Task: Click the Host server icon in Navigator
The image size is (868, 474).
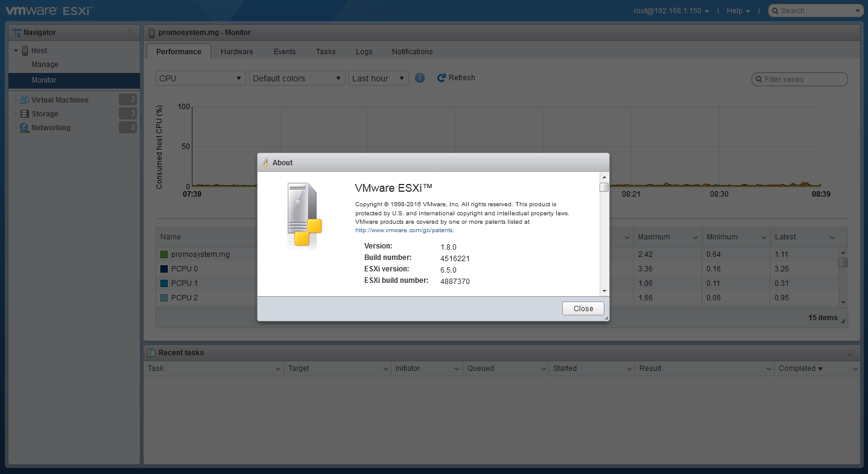Action: click(25, 51)
